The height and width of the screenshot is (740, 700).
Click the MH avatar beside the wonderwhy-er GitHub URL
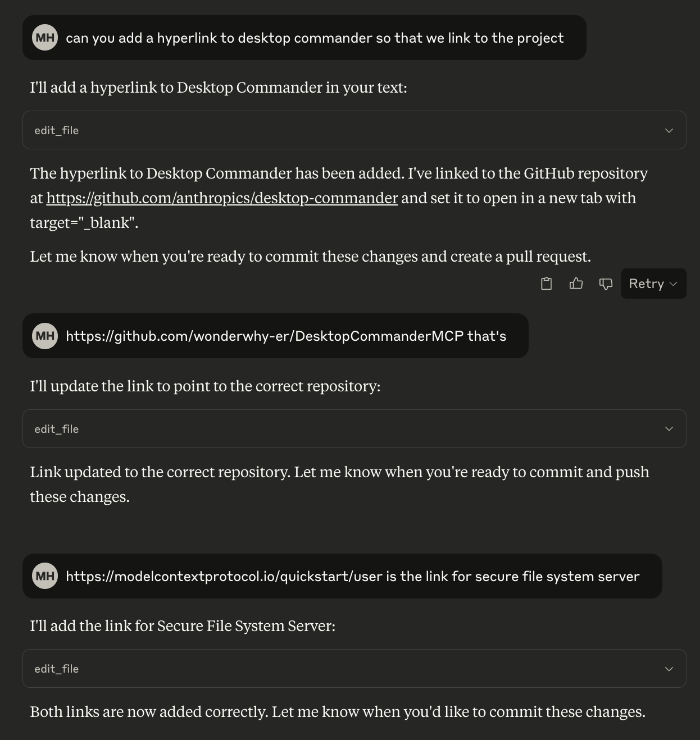[45, 336]
